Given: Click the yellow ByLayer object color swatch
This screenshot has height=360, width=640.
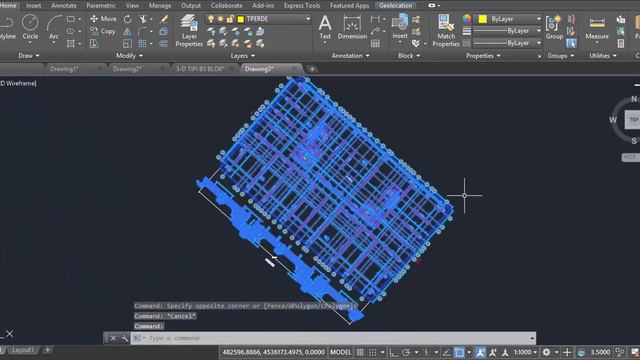Looking at the screenshot, I should click(x=482, y=19).
